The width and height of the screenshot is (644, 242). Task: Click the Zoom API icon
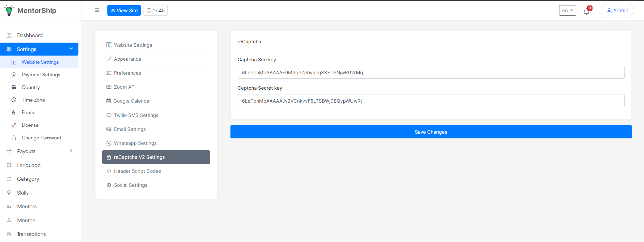pyautogui.click(x=109, y=87)
